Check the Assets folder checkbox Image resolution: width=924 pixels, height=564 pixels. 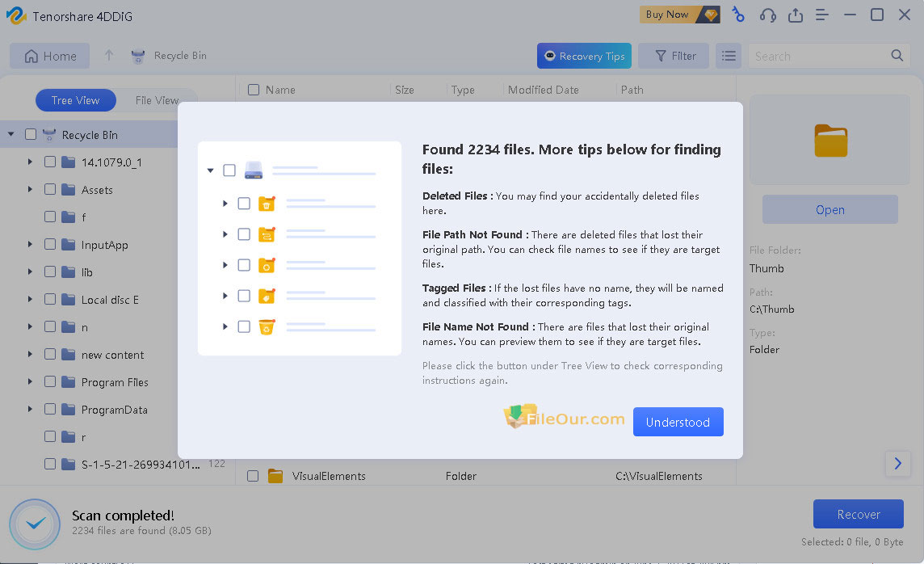click(x=50, y=190)
